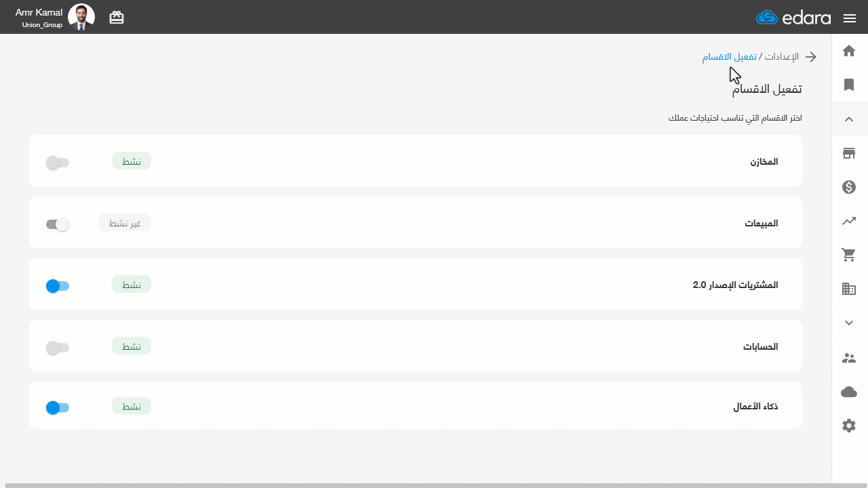Click the building icon in sidebar

pos(849,289)
